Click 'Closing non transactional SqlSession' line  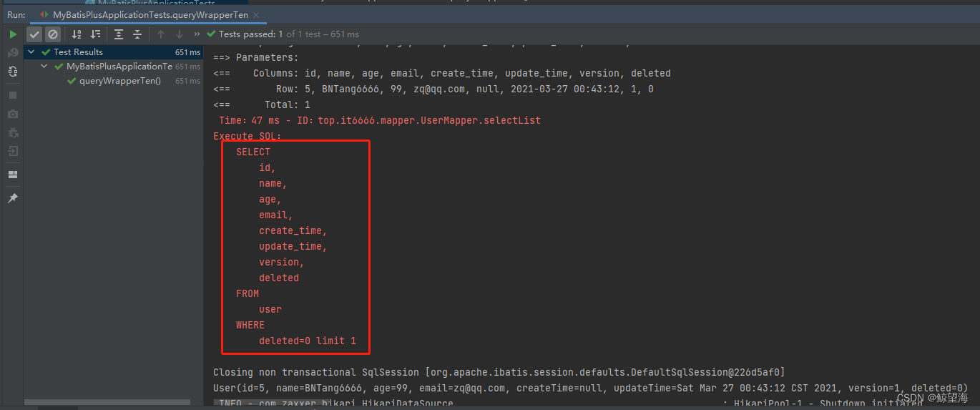point(499,372)
